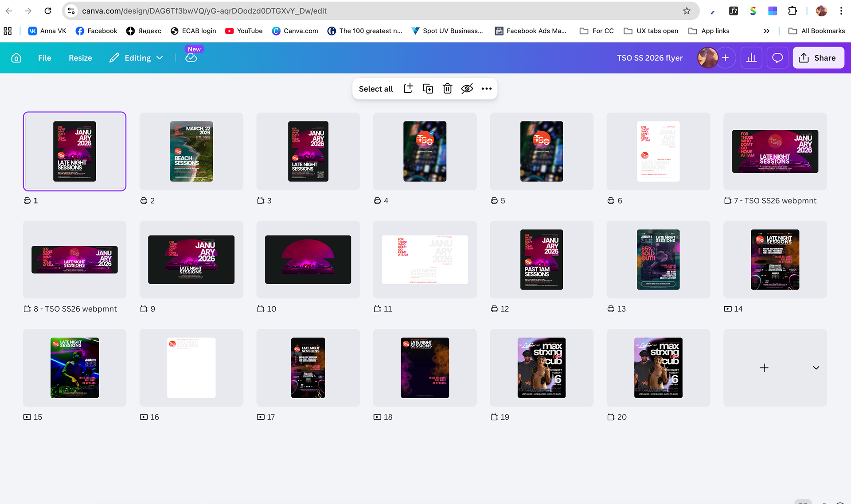Open more options three-dot menu

486,89
